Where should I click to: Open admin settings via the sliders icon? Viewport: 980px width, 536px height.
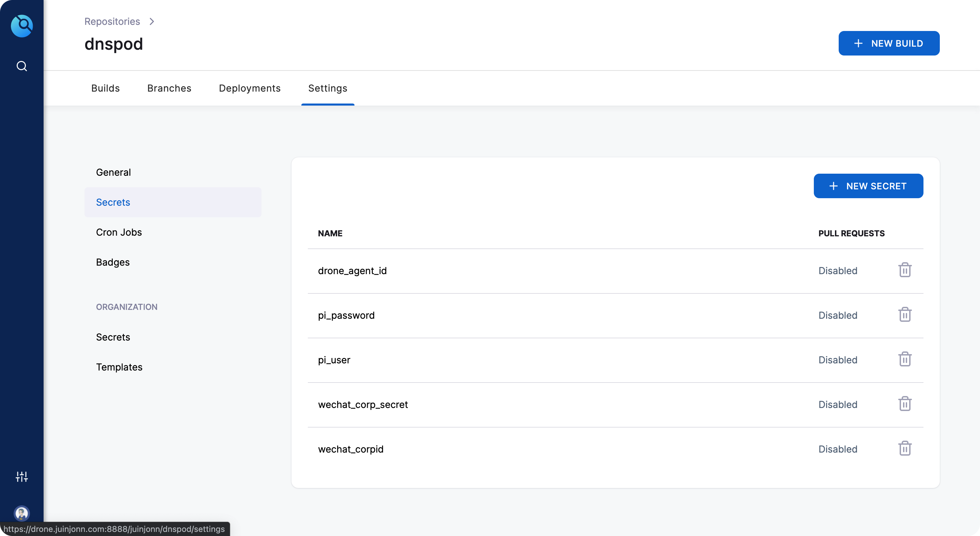(x=22, y=476)
